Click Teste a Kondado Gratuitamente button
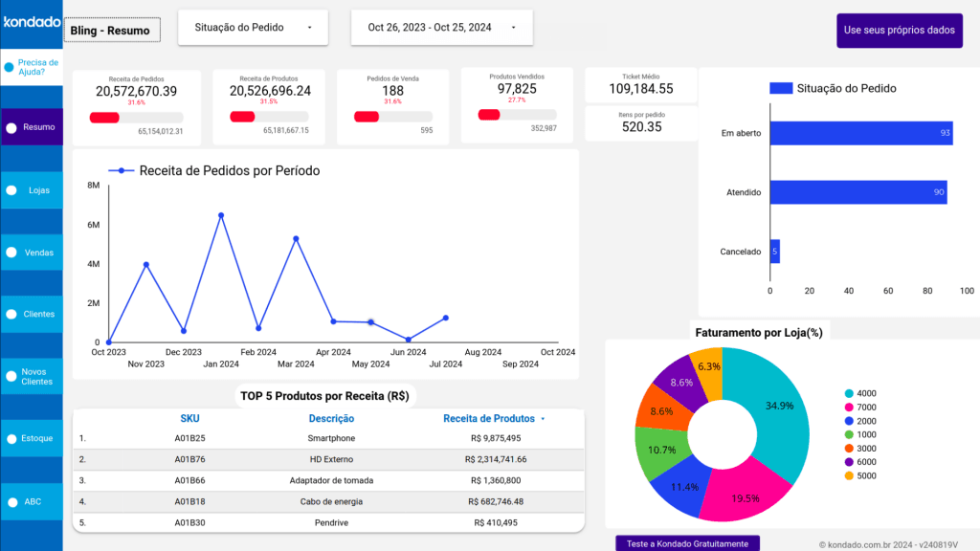This screenshot has width=980, height=551. click(687, 543)
